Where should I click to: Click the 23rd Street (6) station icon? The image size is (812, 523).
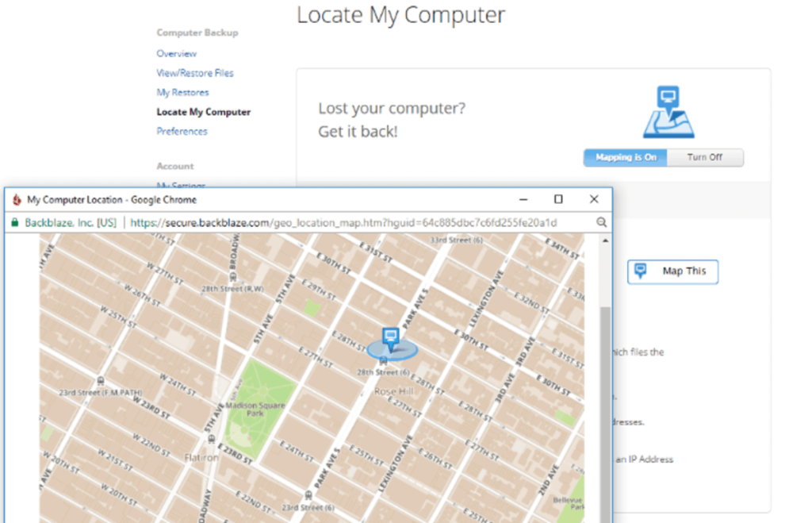tap(308, 496)
